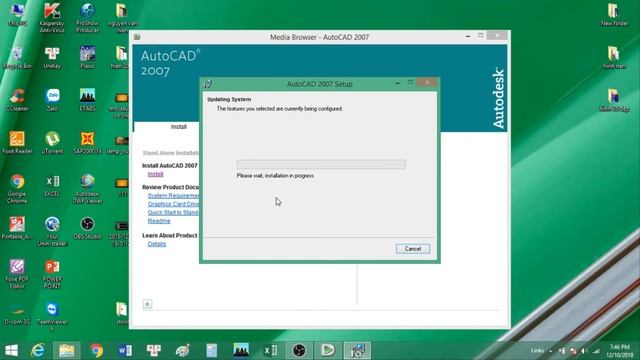Image resolution: width=640 pixels, height=360 pixels.
Task: Select the Autodesk DWF Viewer desktop icon
Action: (87, 189)
